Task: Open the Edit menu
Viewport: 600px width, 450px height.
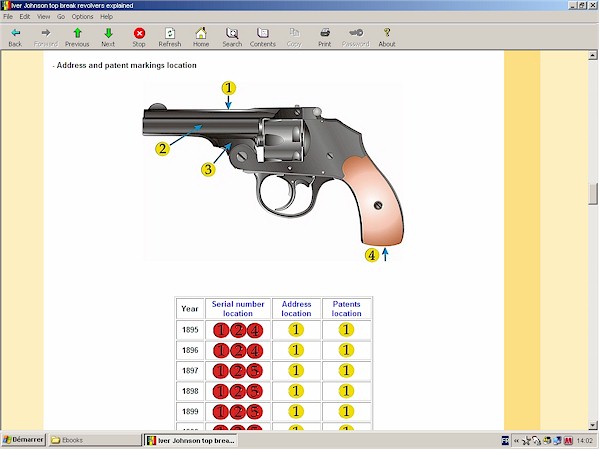Action: 25,16
